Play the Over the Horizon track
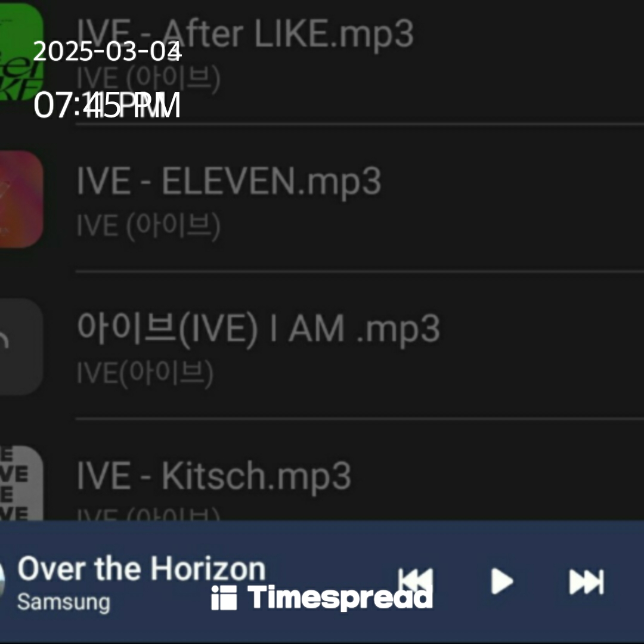 coord(502,581)
